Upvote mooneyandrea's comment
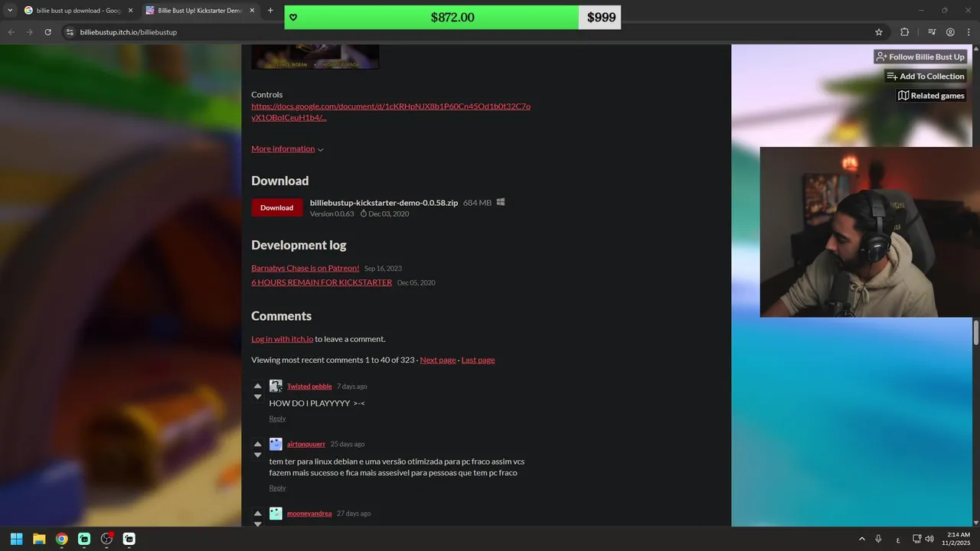This screenshot has height=551, width=980. pyautogui.click(x=257, y=514)
